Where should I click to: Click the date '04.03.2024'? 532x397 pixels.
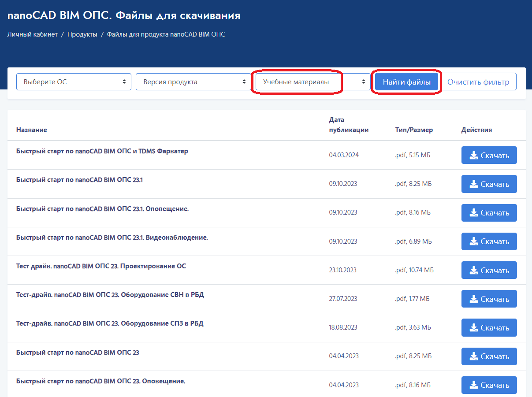(x=344, y=155)
